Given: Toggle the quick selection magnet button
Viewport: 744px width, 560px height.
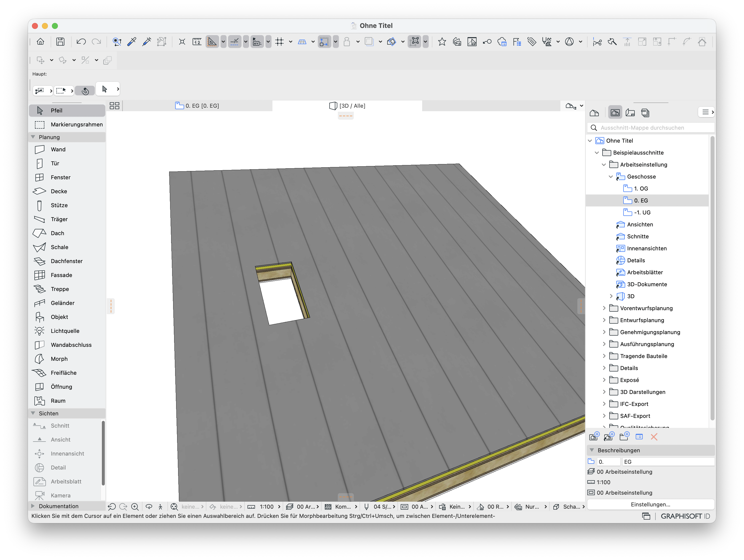Looking at the screenshot, I should (x=85, y=91).
